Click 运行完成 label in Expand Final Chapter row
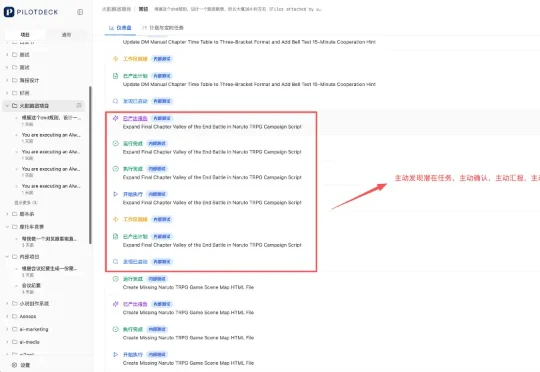Image resolution: width=540 pixels, height=372 pixels. pyautogui.click(x=133, y=143)
